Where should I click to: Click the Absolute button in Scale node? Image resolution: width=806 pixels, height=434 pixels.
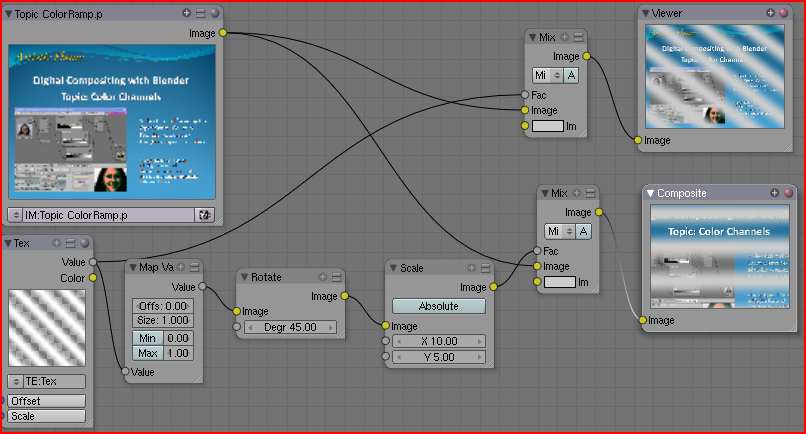(439, 306)
